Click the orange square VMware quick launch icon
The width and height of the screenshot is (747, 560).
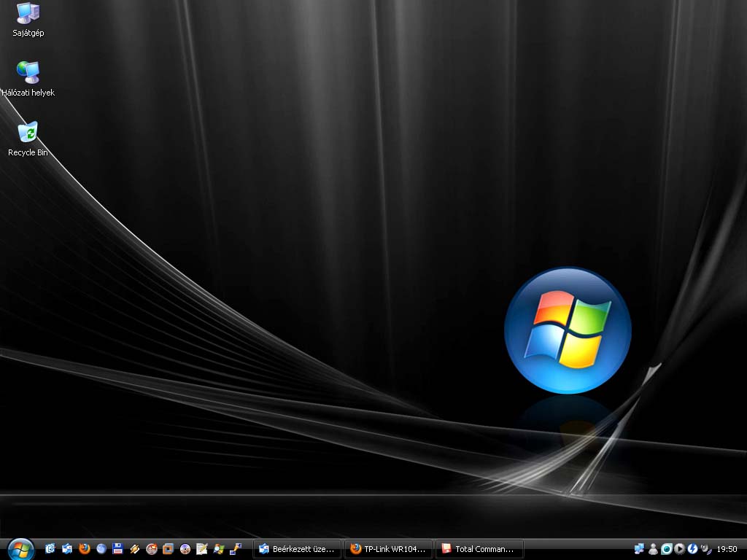pos(169,549)
